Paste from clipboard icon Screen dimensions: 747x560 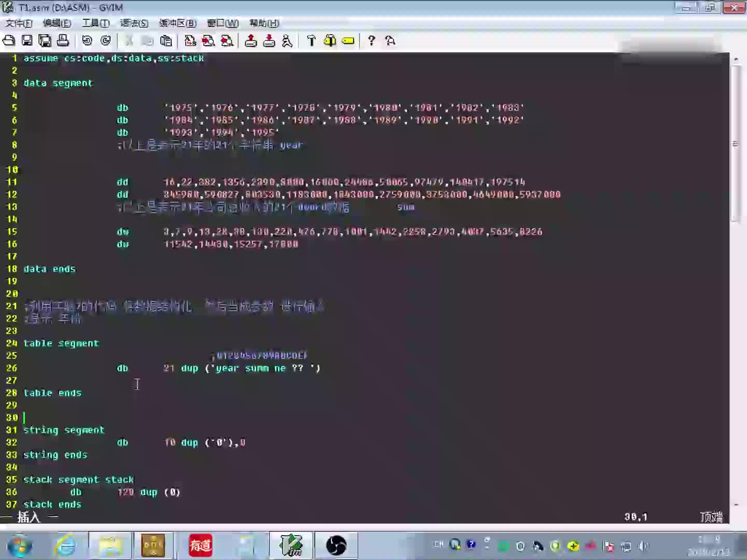(166, 40)
